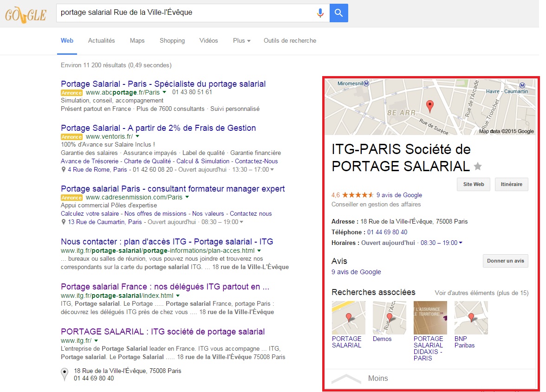Open the abcportage Spécialiste du portage salarial ad

tap(163, 84)
